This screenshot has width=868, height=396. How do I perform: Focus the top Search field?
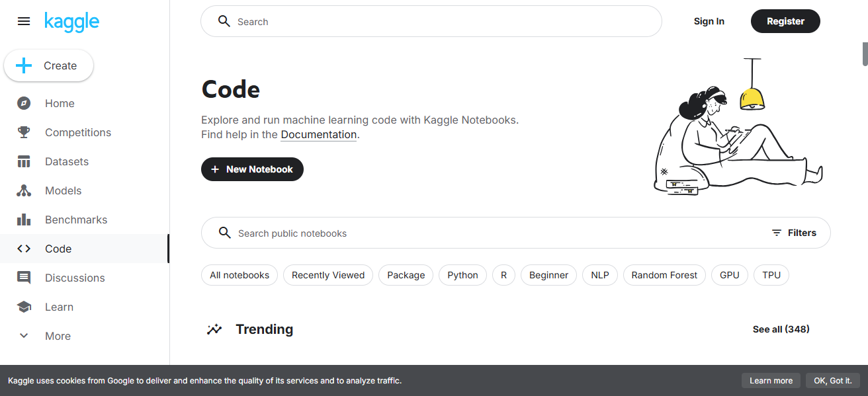[x=431, y=21]
